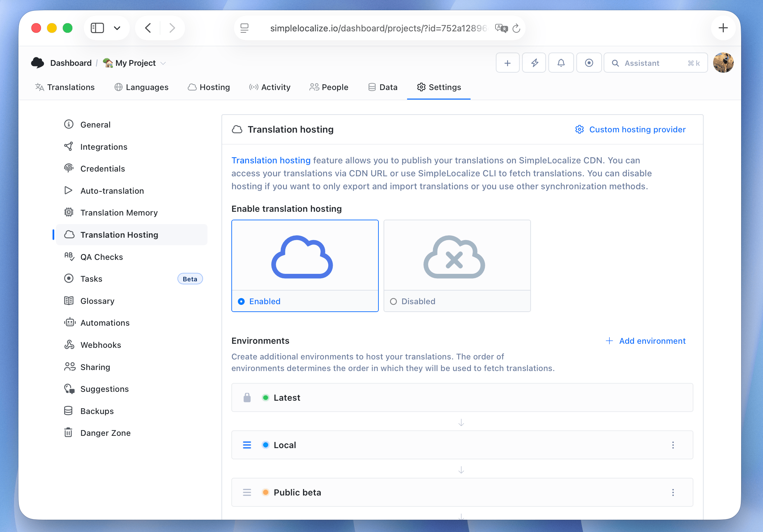Open the Danger Zone section
Image resolution: width=763 pixels, height=532 pixels.
point(105,433)
